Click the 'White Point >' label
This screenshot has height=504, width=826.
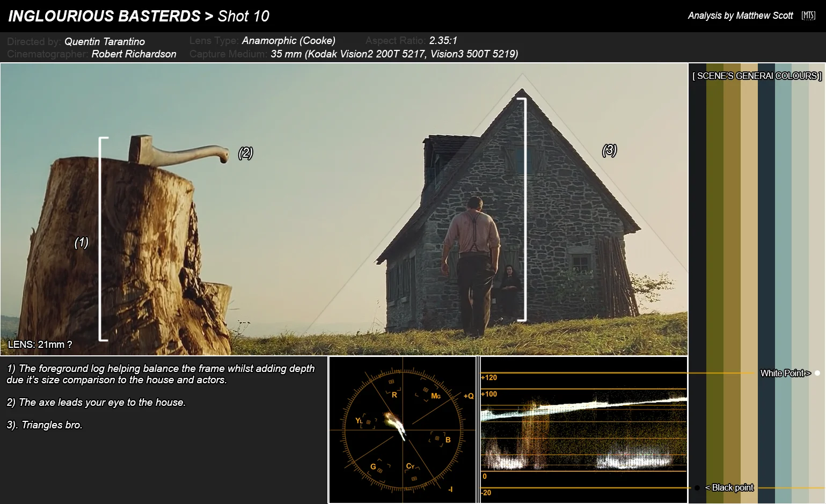(x=785, y=373)
